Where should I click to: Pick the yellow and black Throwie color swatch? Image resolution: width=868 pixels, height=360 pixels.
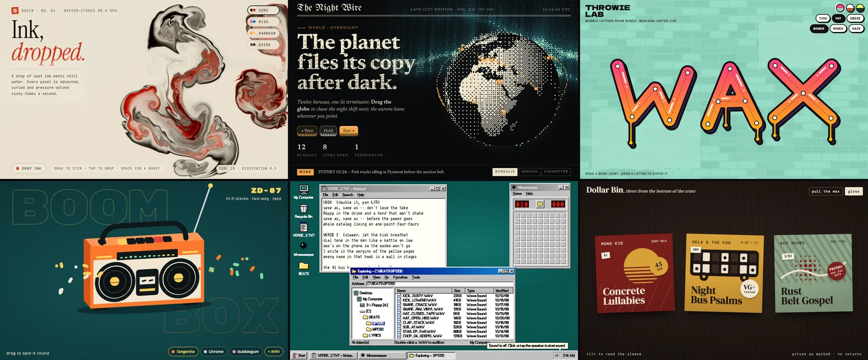(x=860, y=8)
